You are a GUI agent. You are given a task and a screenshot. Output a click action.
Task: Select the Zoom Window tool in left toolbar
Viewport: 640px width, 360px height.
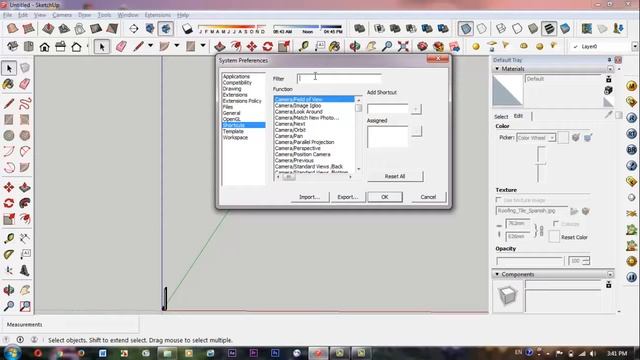click(25, 306)
